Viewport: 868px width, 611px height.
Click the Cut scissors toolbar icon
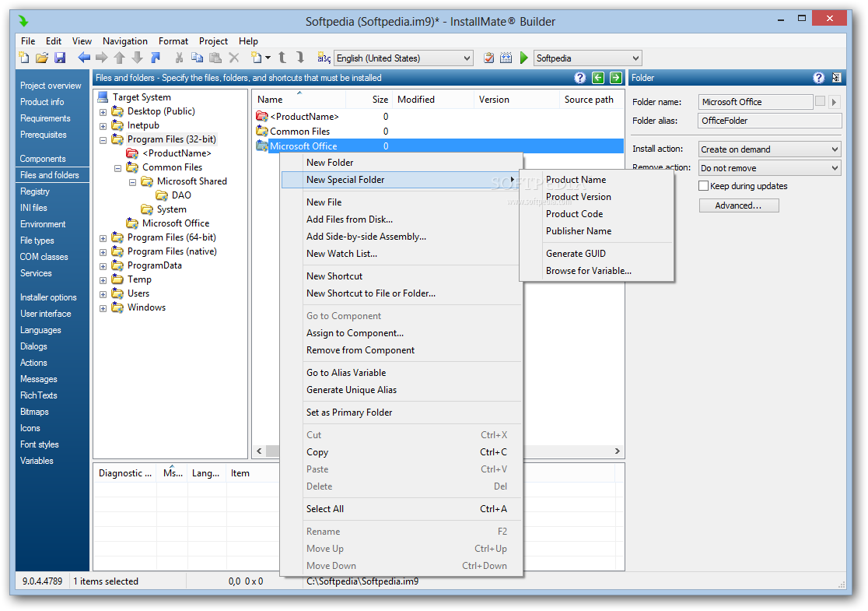tap(179, 58)
